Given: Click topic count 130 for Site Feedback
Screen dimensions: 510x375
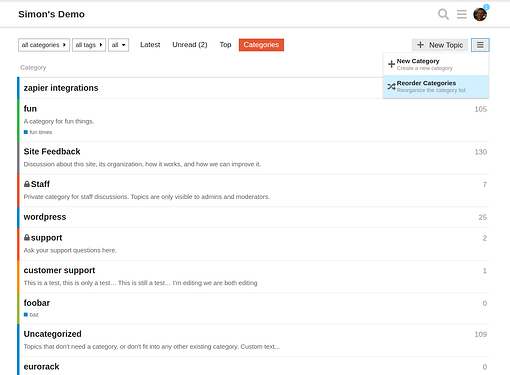Looking at the screenshot, I should 480,152.
